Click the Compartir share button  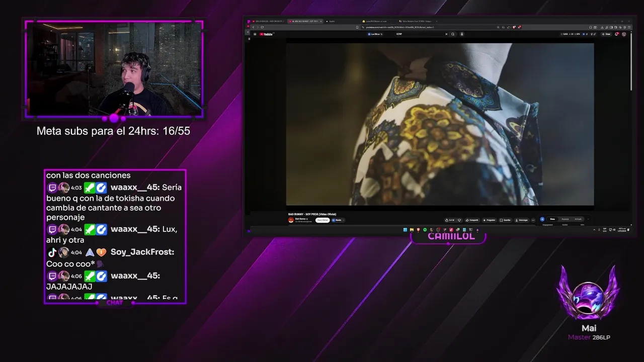pyautogui.click(x=472, y=220)
